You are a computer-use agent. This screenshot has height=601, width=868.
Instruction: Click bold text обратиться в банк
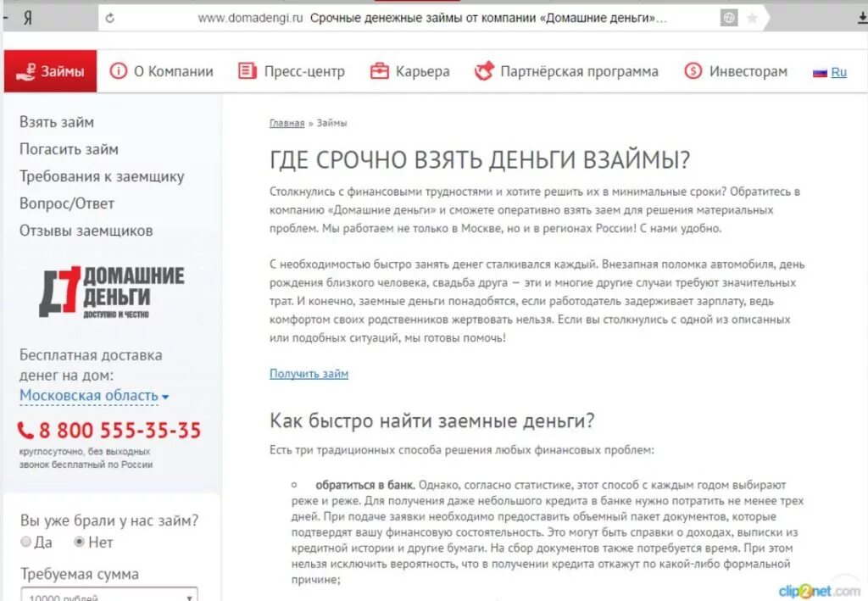point(364,486)
